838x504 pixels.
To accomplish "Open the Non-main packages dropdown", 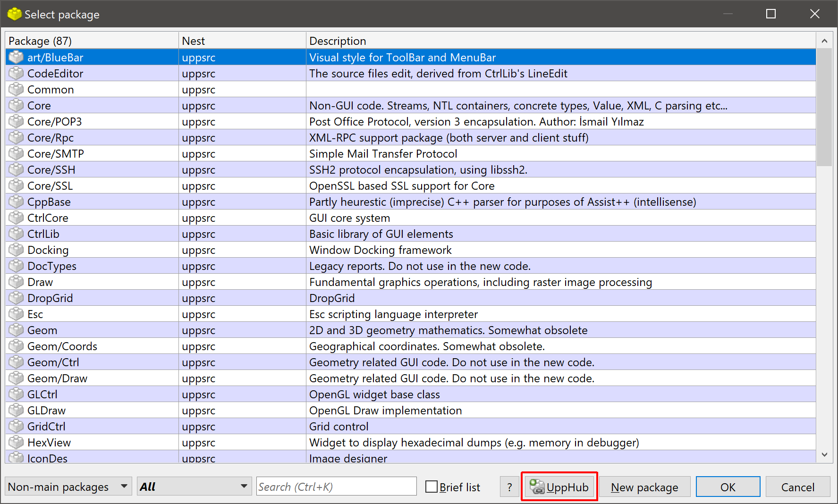I will pos(68,487).
